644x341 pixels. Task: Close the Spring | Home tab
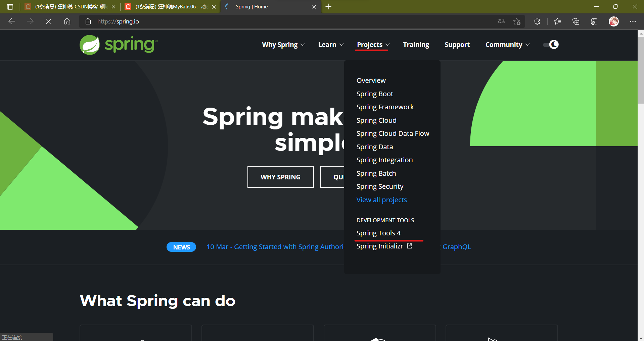point(314,7)
